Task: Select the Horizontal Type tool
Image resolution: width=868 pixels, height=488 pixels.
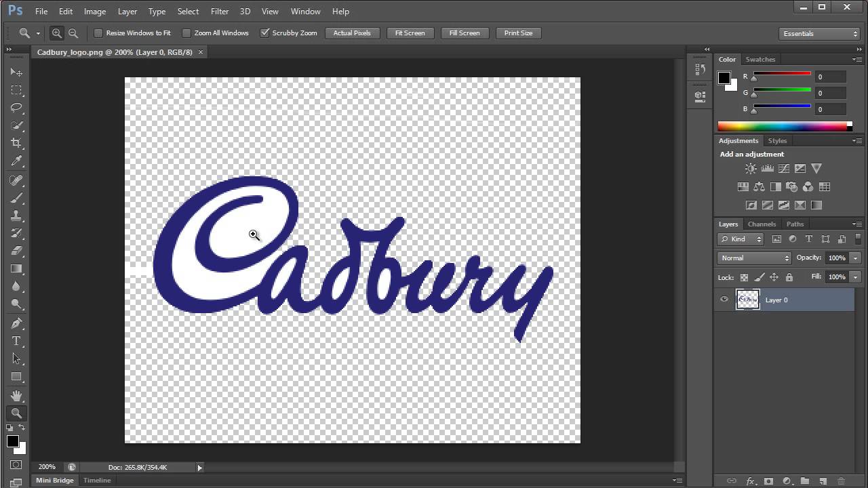Action: [17, 341]
